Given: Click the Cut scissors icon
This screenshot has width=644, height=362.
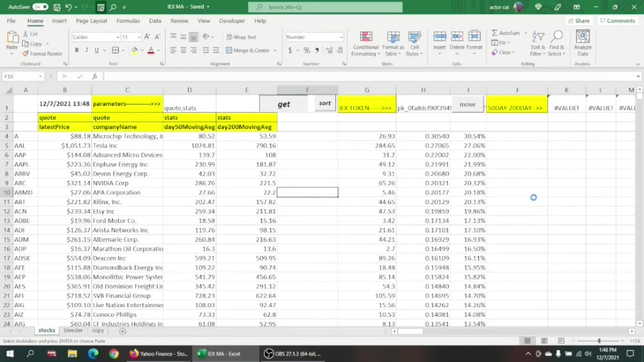Looking at the screenshot, I should pos(25,34).
